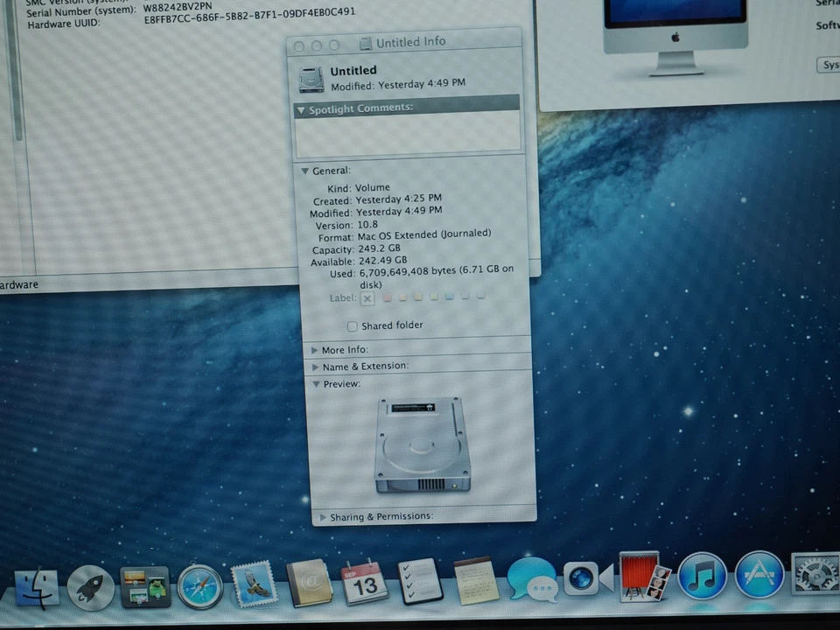
Task: Click the Finder icon in the Dock
Action: pos(37,584)
